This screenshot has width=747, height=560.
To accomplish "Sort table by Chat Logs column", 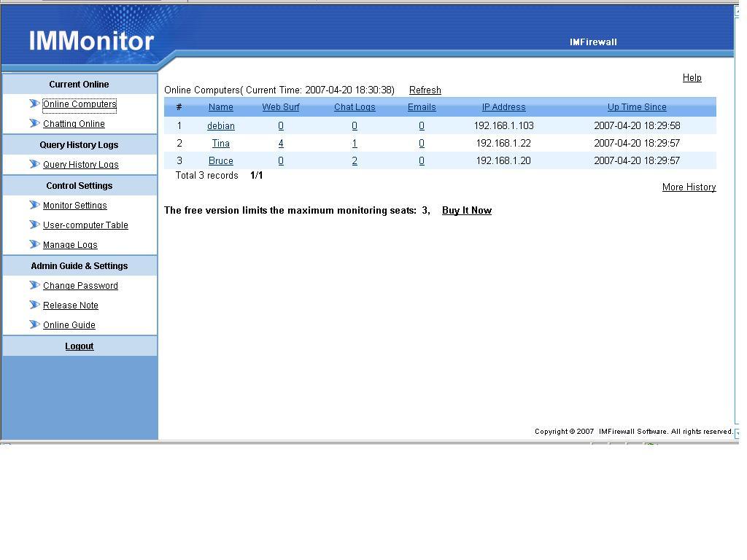I will coord(355,107).
